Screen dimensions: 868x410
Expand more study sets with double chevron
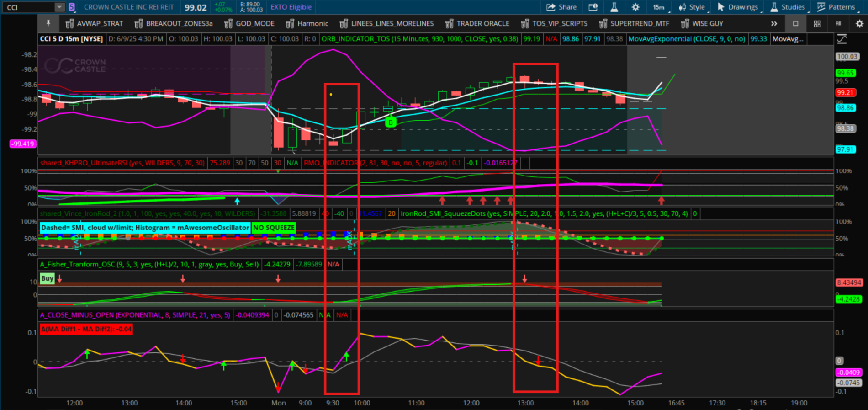click(774, 23)
